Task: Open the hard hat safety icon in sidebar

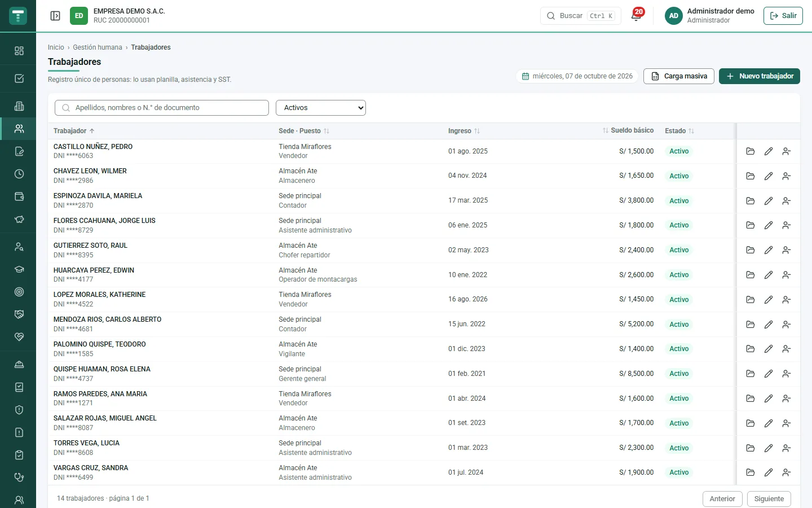Action: pyautogui.click(x=19, y=365)
